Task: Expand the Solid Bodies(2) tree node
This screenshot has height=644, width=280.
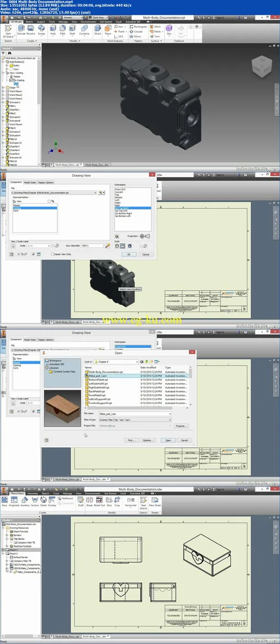Action: [x=3, y=62]
